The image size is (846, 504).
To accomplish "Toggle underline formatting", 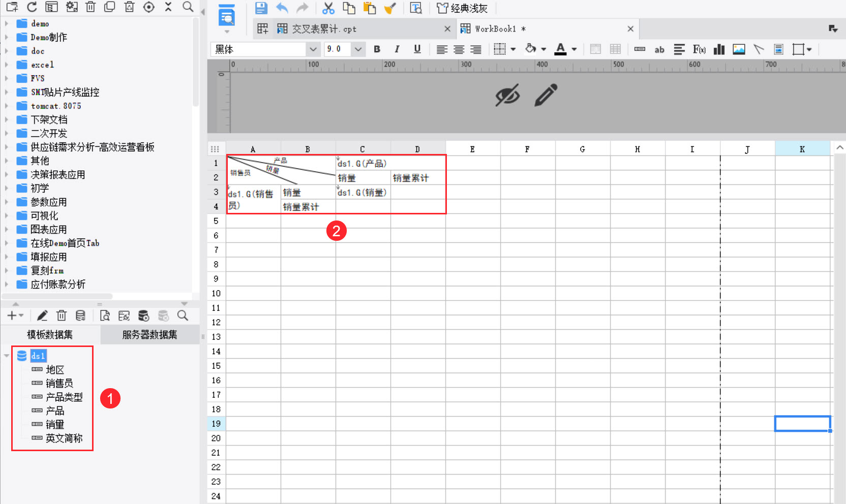I will pyautogui.click(x=417, y=49).
